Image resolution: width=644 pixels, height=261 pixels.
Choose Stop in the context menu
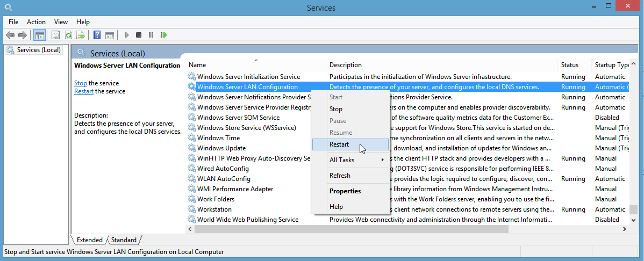(350, 109)
